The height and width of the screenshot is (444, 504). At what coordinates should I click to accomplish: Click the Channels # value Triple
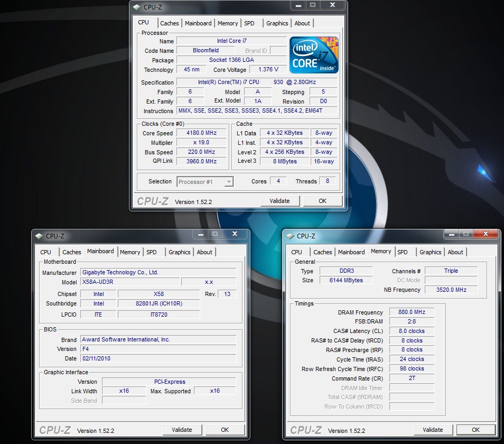[x=451, y=271]
